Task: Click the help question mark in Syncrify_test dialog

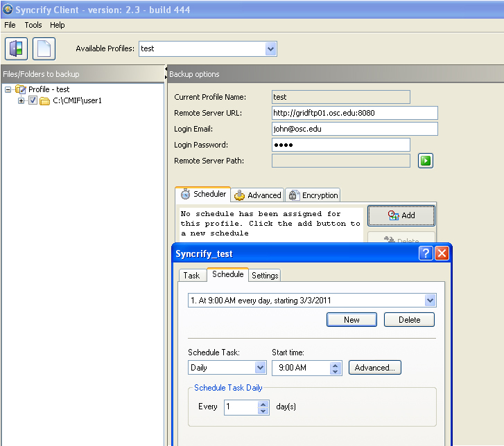Action: click(426, 253)
